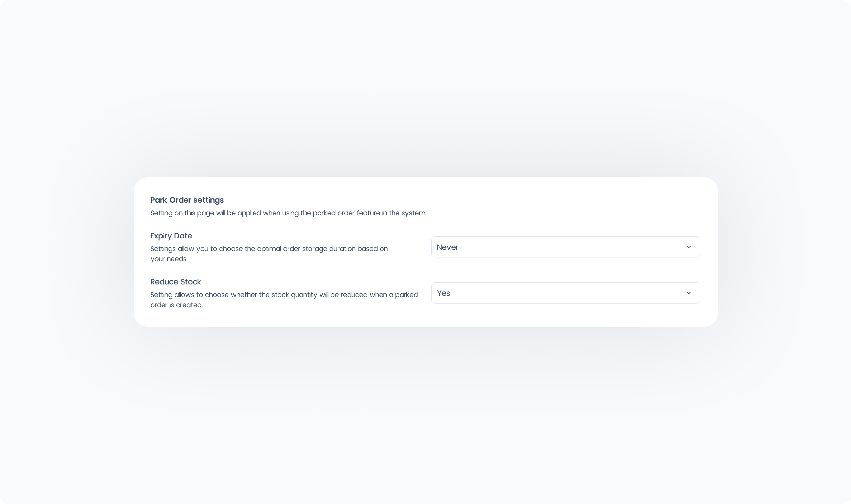Open the Reduce Stock dropdown showing Yes
Image resolution: width=851 pixels, height=504 pixels.
(x=565, y=293)
